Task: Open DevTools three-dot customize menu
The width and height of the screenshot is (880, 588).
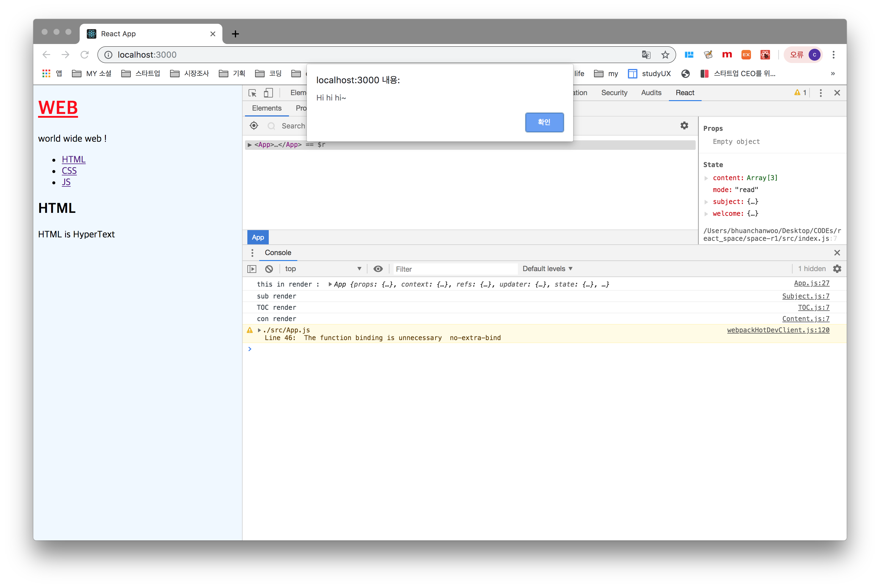Action: coord(821,93)
